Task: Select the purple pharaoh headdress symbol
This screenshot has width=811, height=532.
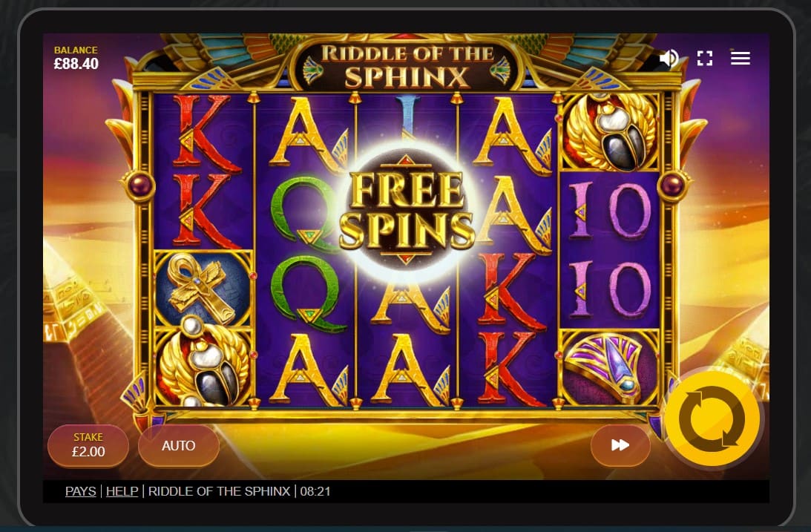Action: pos(608,367)
